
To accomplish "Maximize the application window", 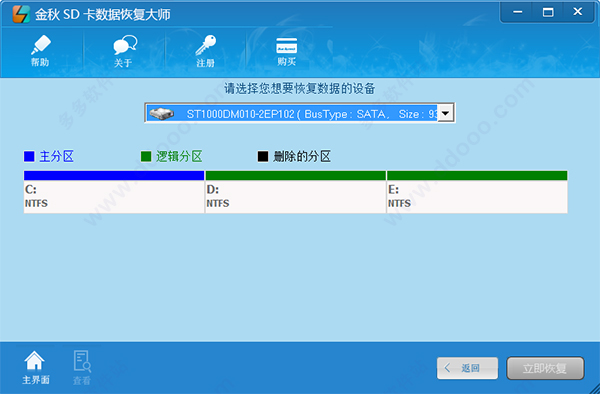I will 548,12.
